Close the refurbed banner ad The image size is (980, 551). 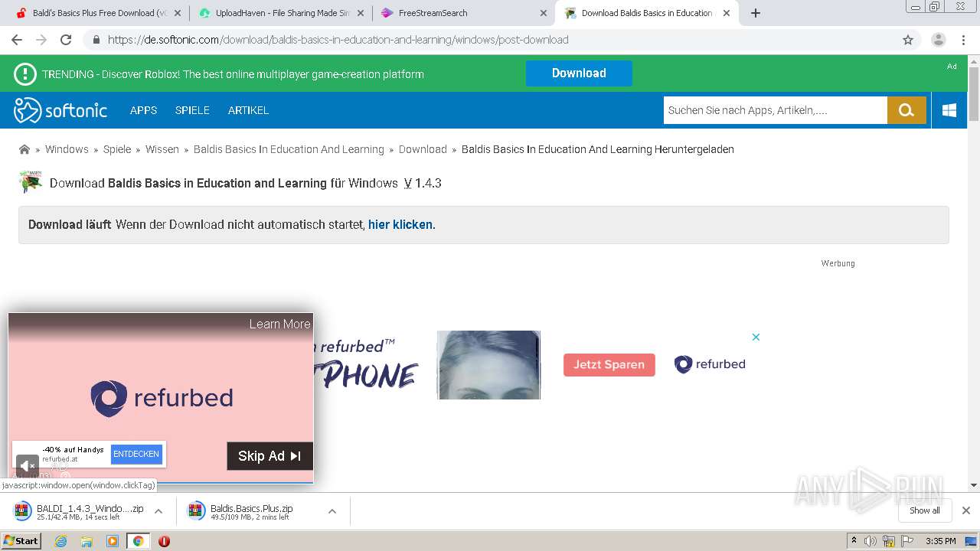tap(756, 337)
